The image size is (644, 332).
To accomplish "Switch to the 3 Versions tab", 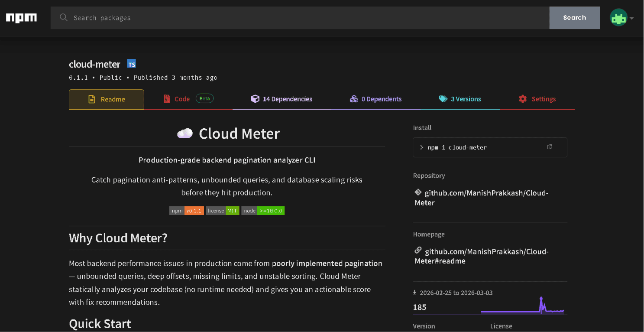I will point(460,99).
